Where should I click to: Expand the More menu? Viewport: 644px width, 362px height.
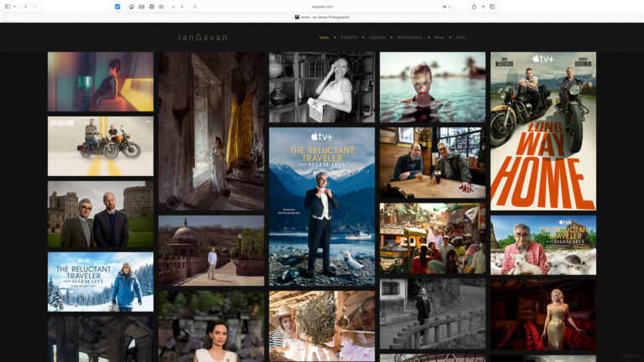click(x=439, y=38)
